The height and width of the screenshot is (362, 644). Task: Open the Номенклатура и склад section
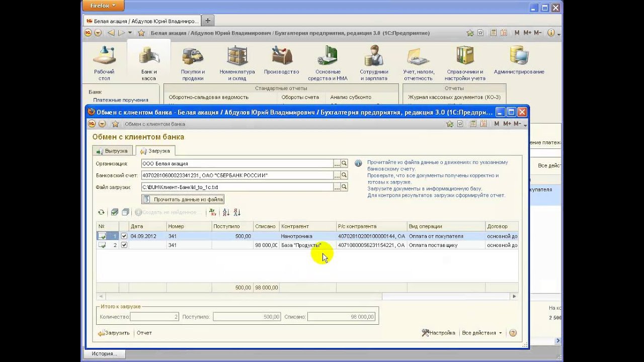tap(237, 63)
